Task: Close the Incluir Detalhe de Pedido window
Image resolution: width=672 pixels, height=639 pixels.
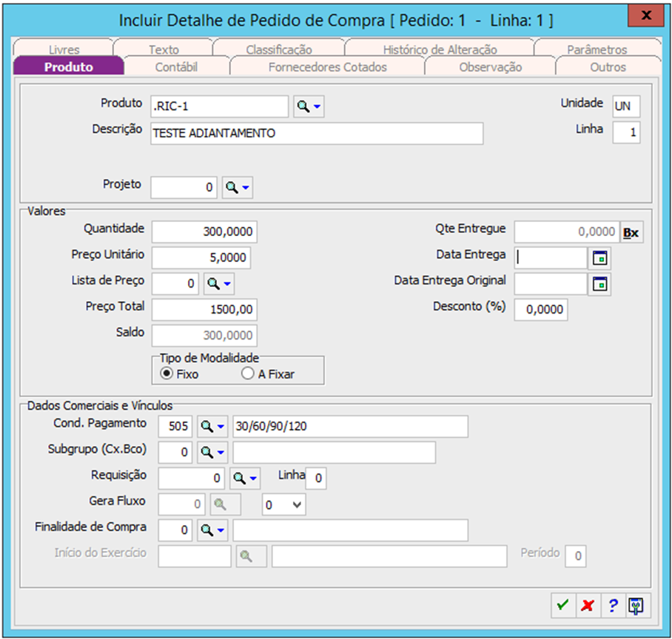Action: 646,16
